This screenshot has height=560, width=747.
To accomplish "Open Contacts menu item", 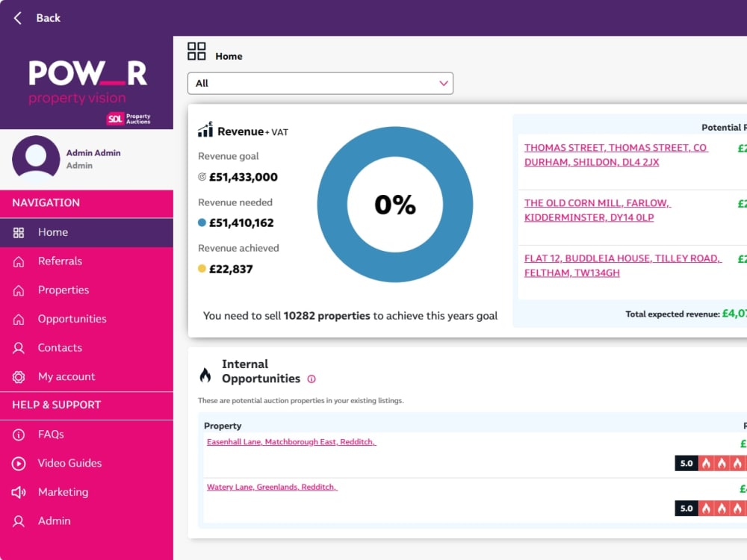I will [87, 348].
